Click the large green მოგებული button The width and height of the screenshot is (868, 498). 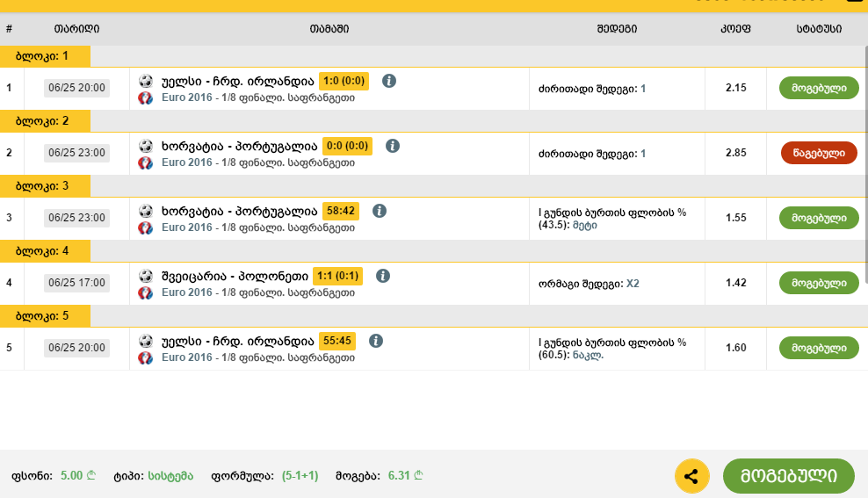click(789, 476)
